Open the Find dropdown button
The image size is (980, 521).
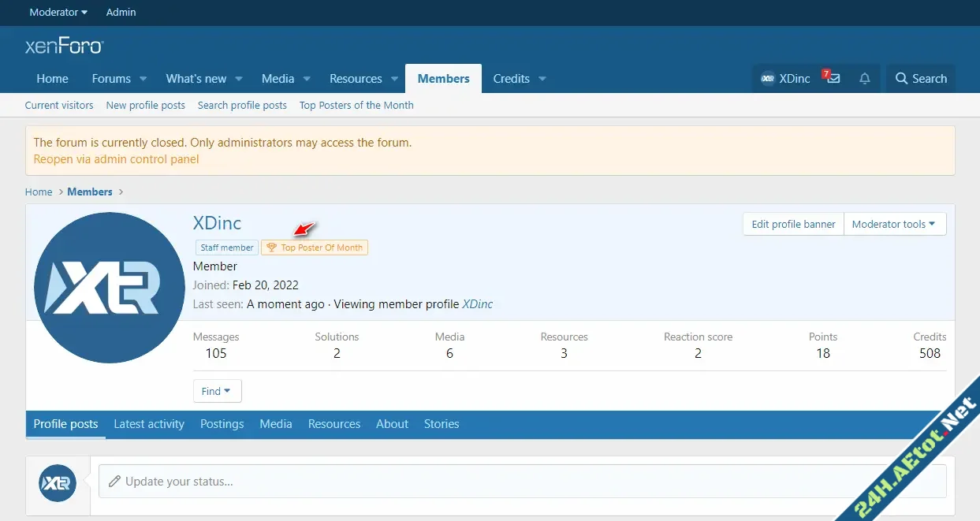point(217,391)
